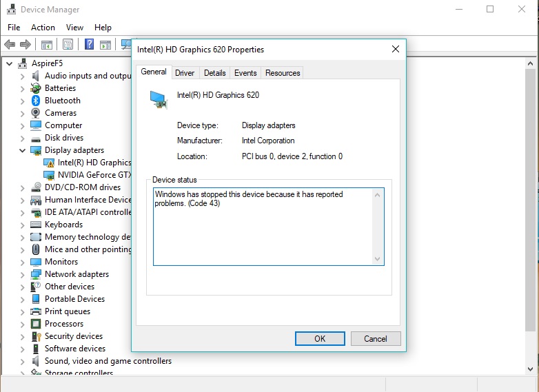
Task: Click the Show/Hide Console Tree toolbar icon
Action: 47,45
